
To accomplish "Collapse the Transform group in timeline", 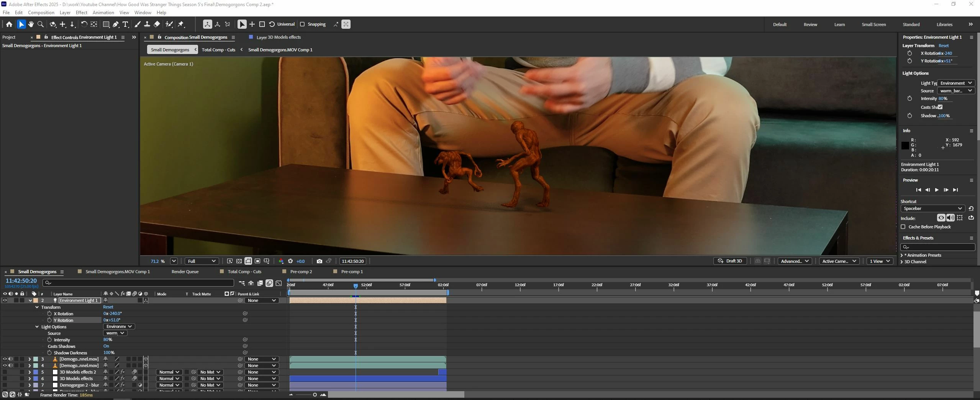I will pos(37,307).
